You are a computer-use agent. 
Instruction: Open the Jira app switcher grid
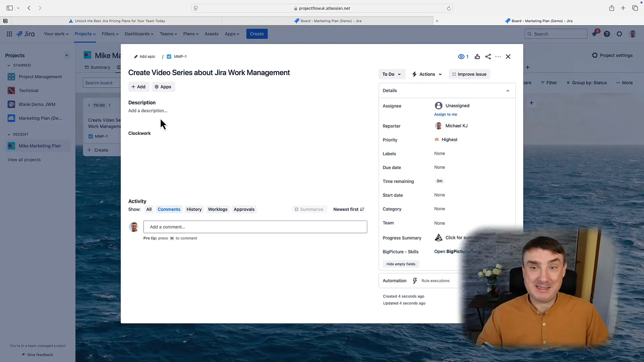(9, 34)
